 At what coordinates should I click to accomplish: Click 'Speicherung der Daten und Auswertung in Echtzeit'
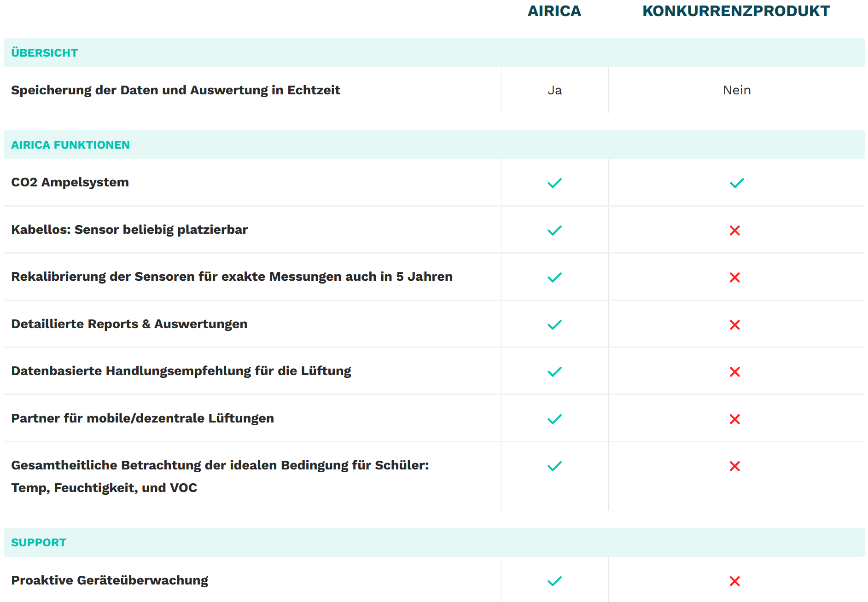(176, 90)
